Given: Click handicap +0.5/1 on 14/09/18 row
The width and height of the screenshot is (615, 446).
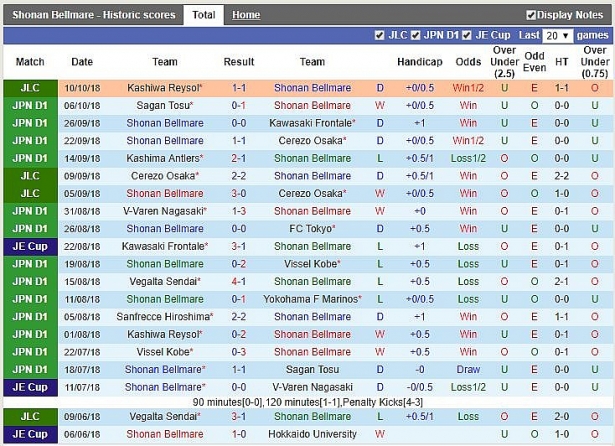Looking at the screenshot, I should click(x=420, y=158).
